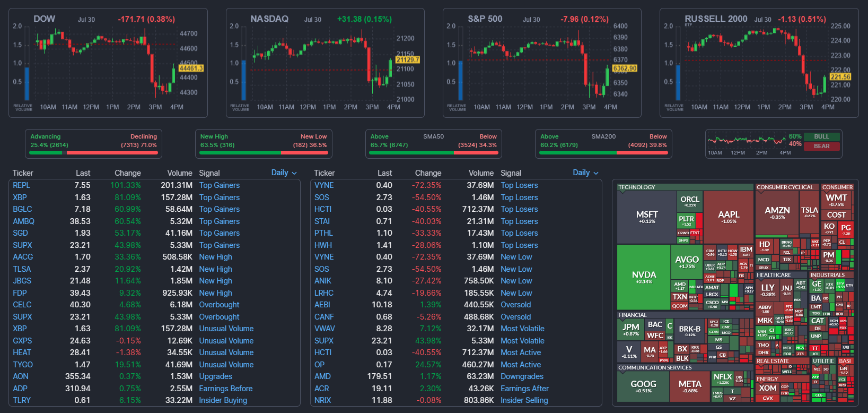This screenshot has height=413, width=868.
Task: Open the REPL ticker link
Action: click(x=22, y=185)
